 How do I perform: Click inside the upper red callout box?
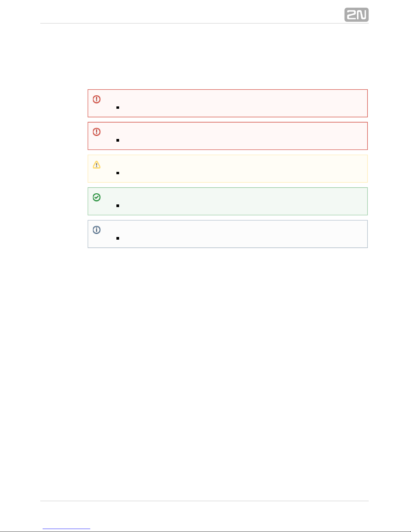pos(235,103)
